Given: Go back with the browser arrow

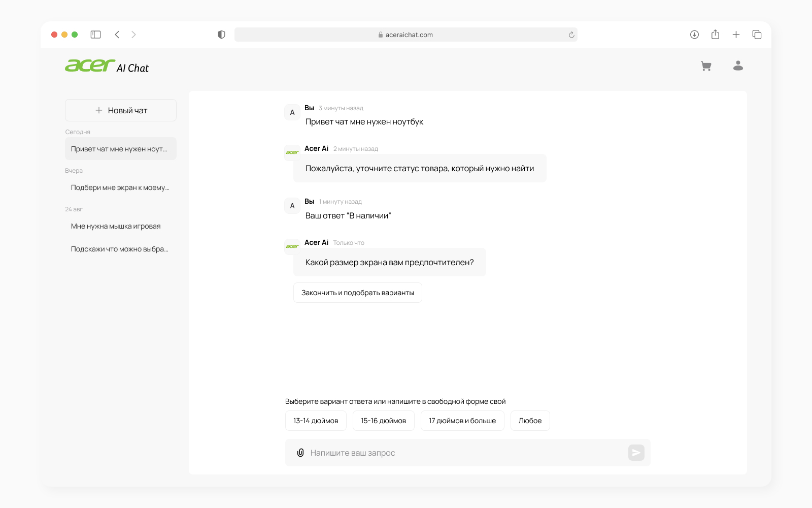Looking at the screenshot, I should pyautogui.click(x=117, y=35).
